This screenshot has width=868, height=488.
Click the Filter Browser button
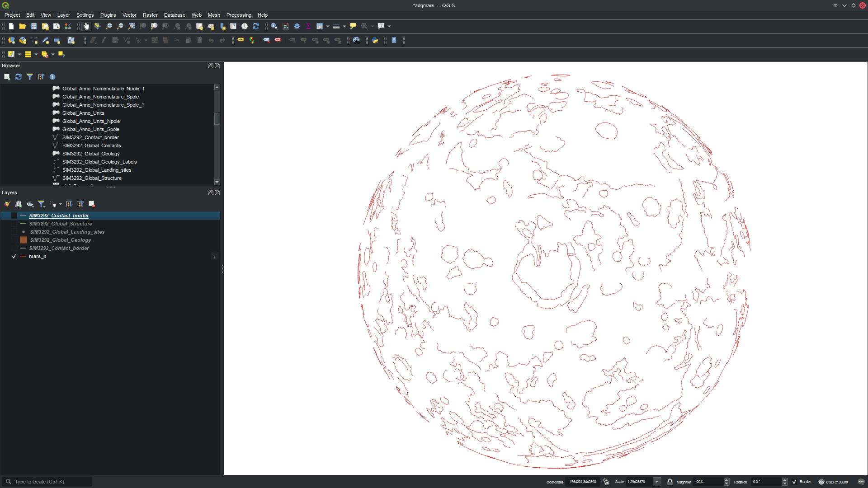29,77
